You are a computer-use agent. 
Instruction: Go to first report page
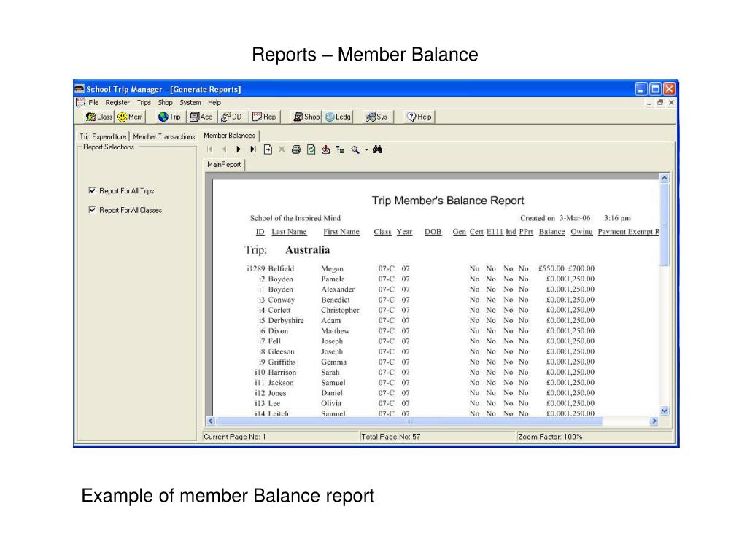click(x=209, y=149)
